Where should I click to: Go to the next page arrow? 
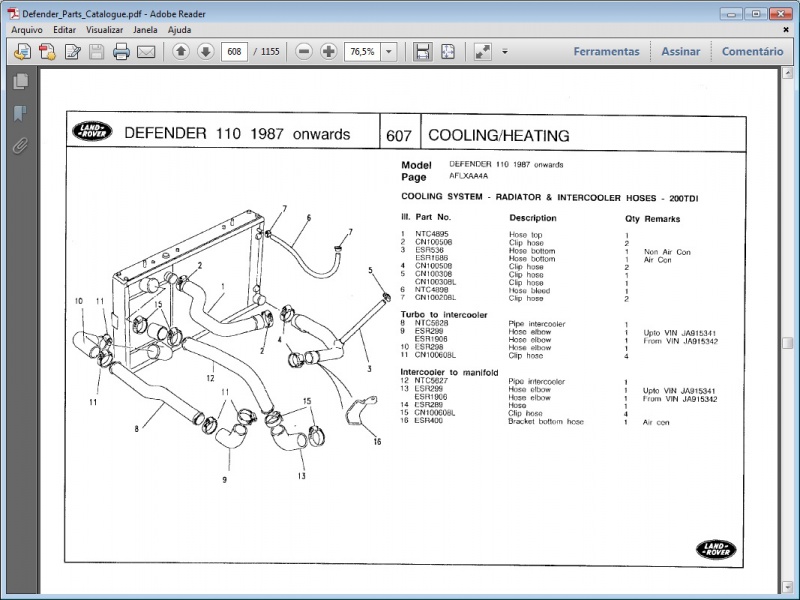point(206,52)
